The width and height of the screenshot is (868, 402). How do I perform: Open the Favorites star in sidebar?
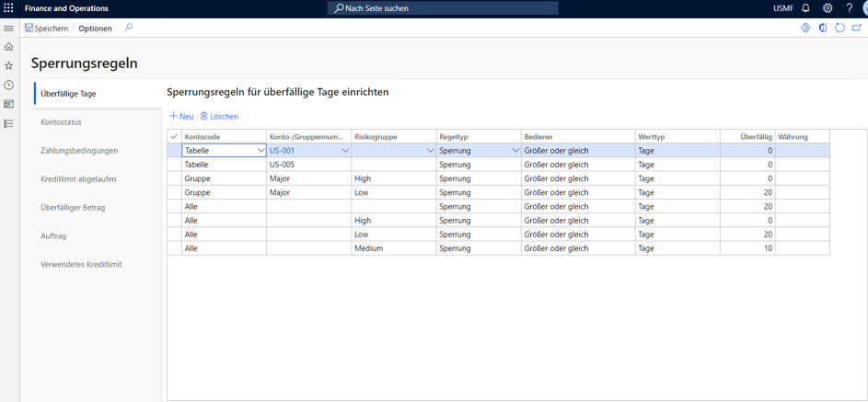(9, 66)
